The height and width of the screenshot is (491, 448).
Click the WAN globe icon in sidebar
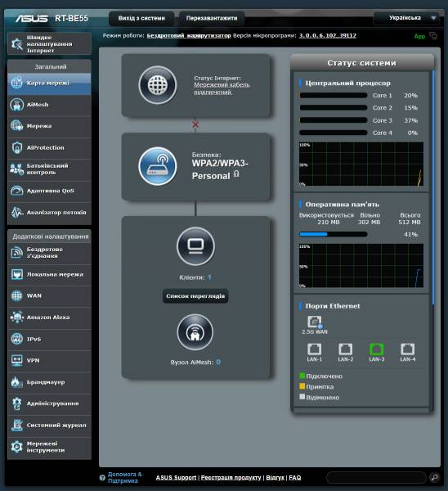tap(17, 295)
